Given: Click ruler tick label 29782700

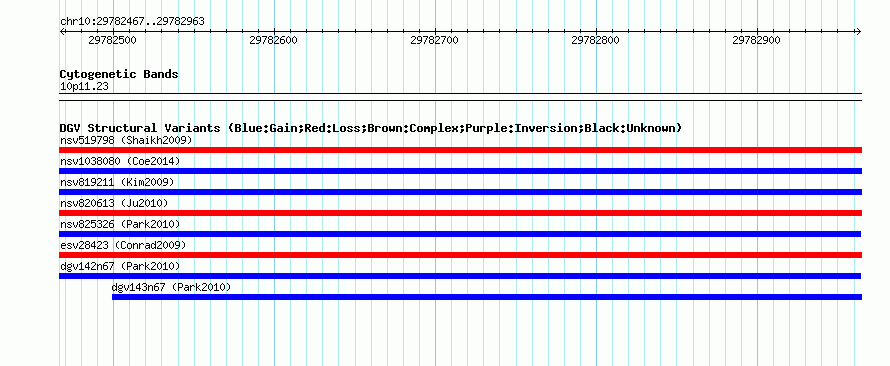Looking at the screenshot, I should 435,40.
